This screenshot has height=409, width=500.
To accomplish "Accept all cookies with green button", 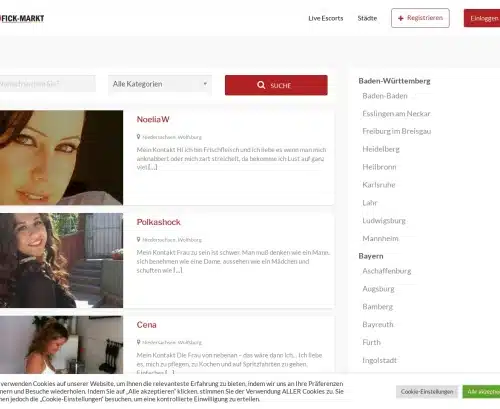I will (481, 392).
